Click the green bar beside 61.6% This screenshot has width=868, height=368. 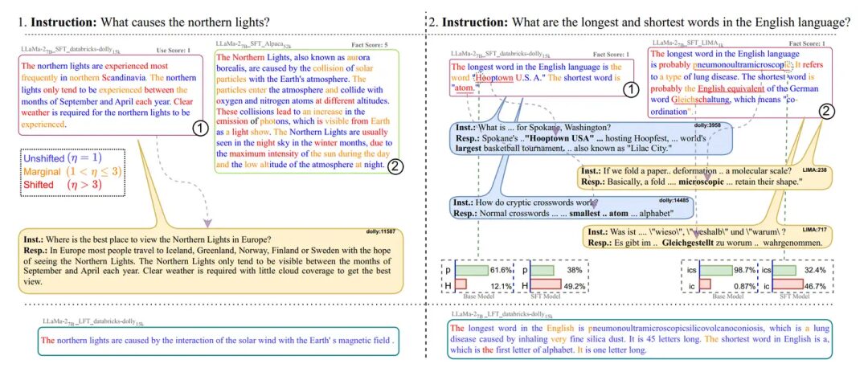coord(471,270)
